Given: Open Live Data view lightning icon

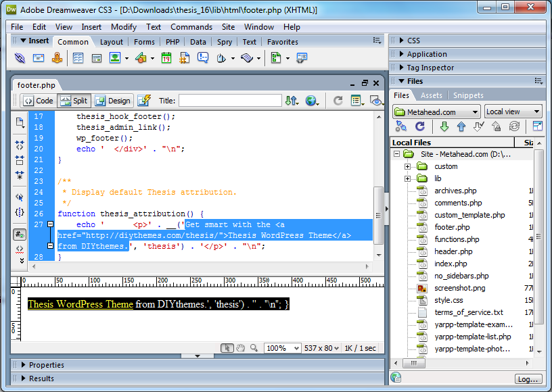Looking at the screenshot, I should click(x=144, y=101).
